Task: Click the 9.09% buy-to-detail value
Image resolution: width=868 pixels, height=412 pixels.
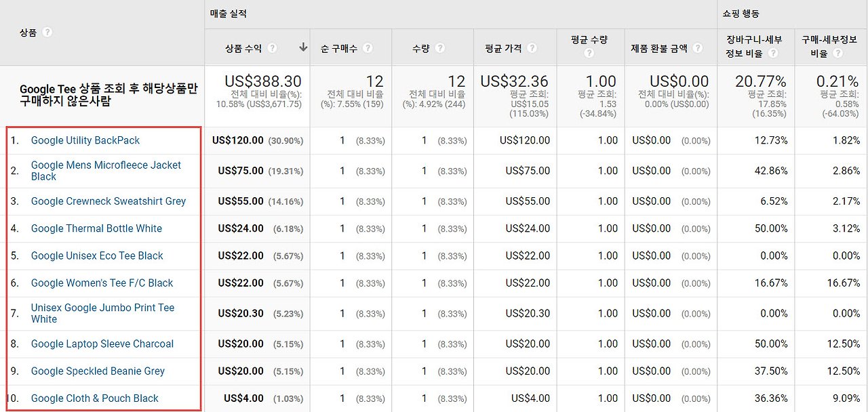Action: tap(846, 398)
